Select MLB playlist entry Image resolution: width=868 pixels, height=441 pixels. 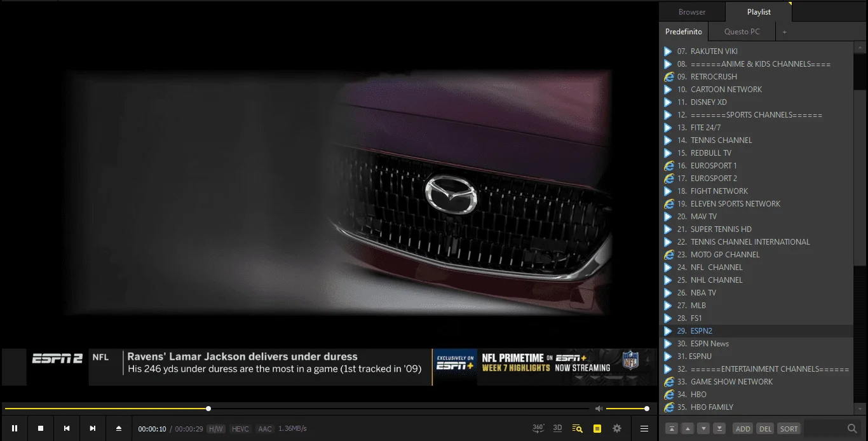pyautogui.click(x=757, y=306)
